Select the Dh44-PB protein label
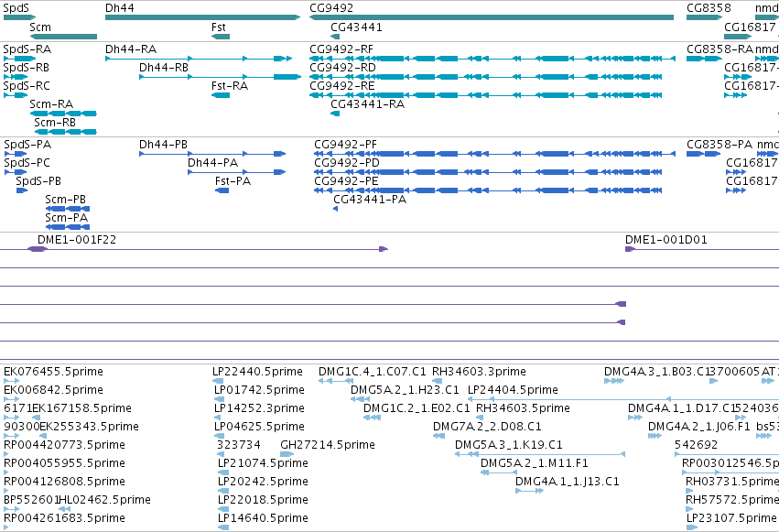The height and width of the screenshot is (532, 779). (x=163, y=145)
